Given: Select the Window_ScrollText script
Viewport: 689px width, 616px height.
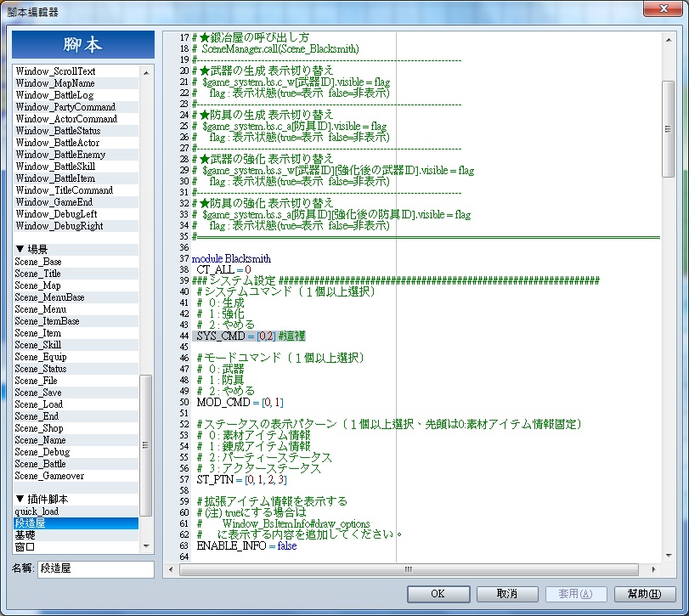Looking at the screenshot, I should coord(76,71).
